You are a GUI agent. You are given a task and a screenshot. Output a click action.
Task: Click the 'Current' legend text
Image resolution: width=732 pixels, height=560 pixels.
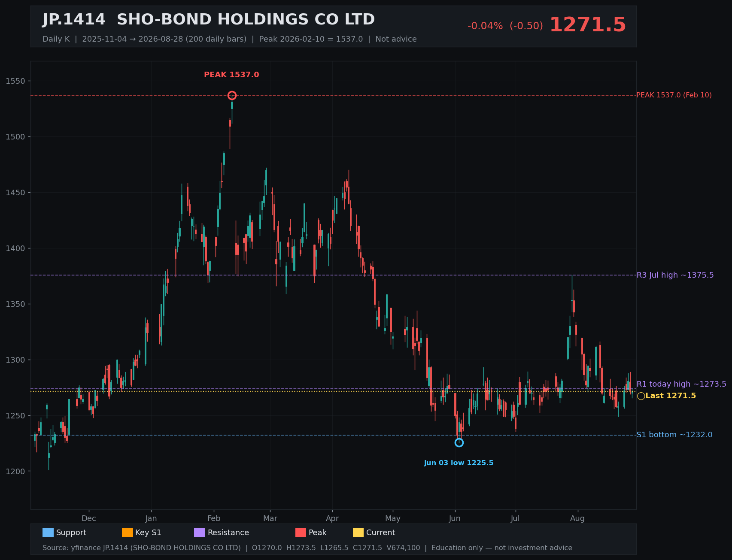pyautogui.click(x=380, y=533)
